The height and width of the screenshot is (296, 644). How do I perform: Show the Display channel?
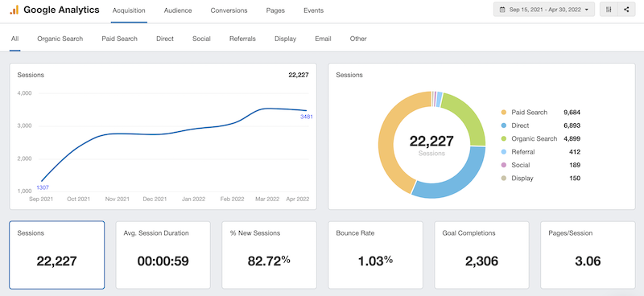click(286, 39)
